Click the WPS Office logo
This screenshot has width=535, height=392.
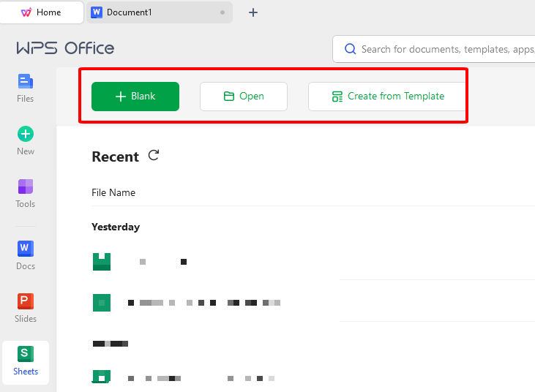(x=65, y=48)
